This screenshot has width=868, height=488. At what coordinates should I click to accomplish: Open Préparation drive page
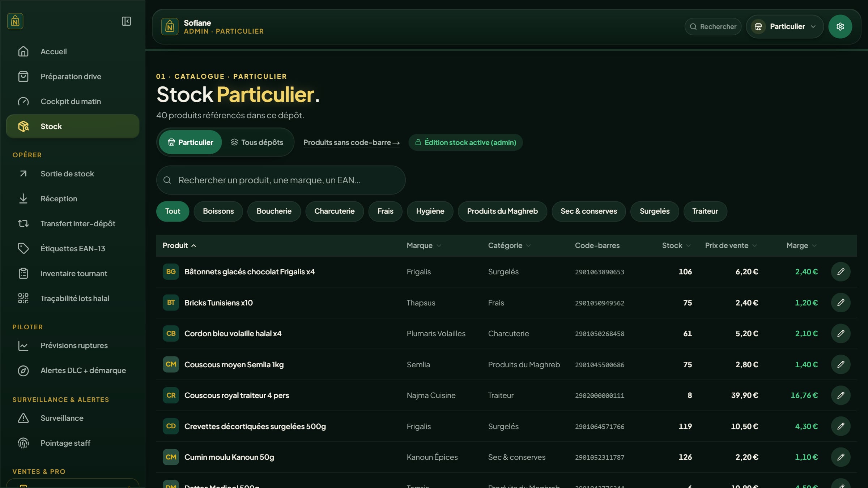point(72,77)
